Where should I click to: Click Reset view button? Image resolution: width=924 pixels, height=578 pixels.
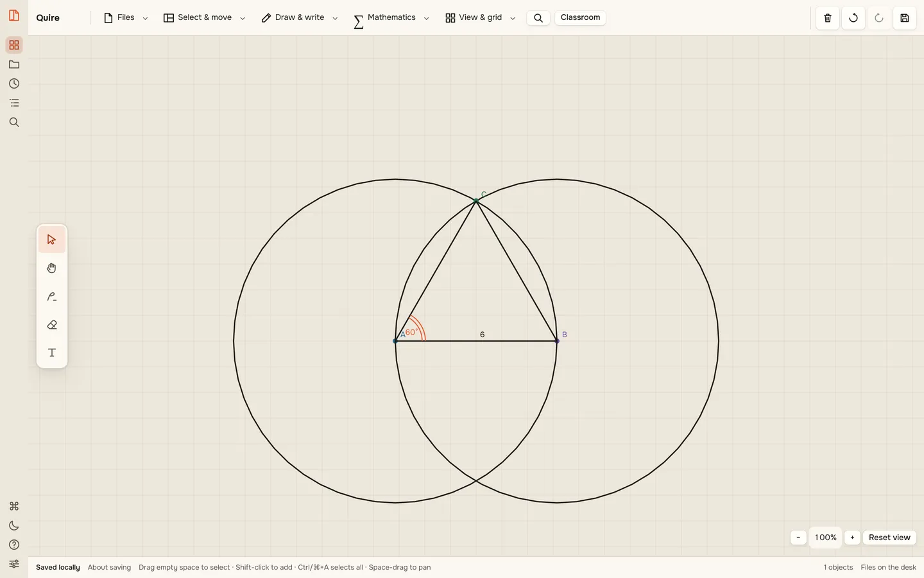889,538
